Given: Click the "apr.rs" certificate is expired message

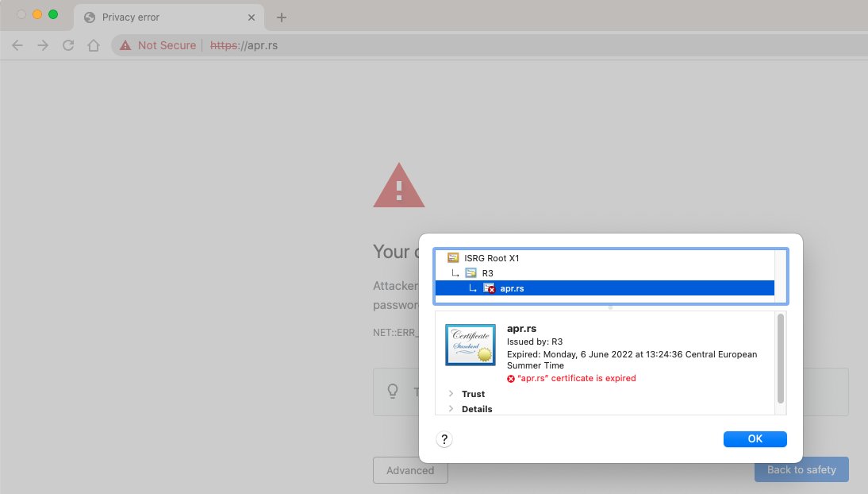Looking at the screenshot, I should click(577, 378).
